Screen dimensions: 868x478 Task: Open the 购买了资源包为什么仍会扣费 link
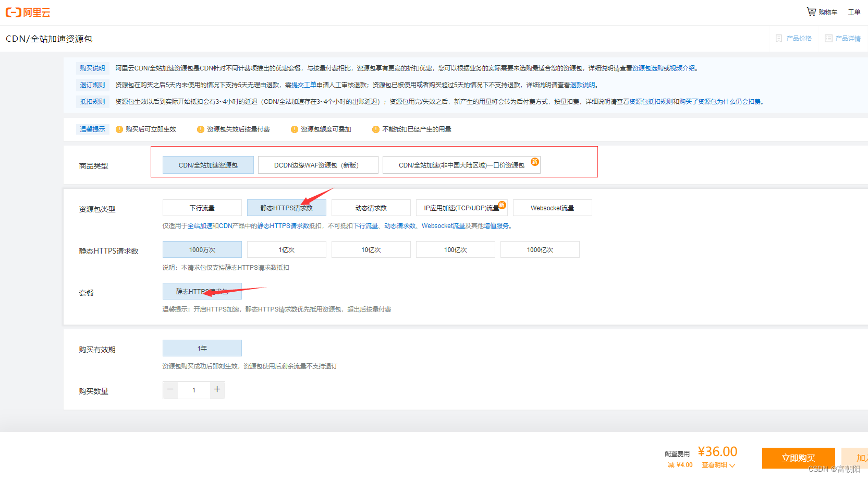[720, 102]
